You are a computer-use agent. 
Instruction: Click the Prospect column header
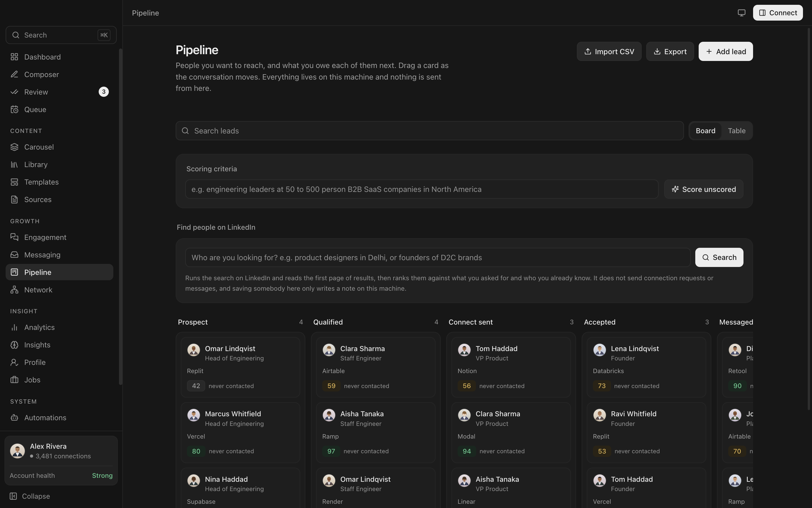(x=193, y=322)
